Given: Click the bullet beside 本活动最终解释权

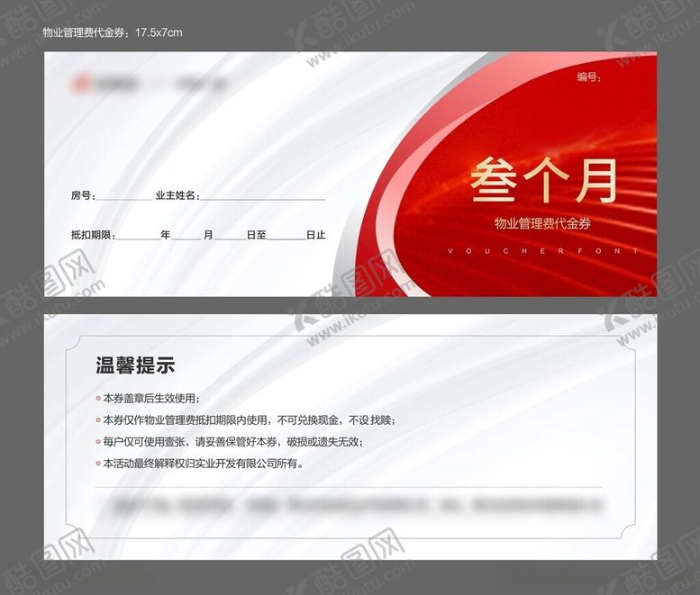Looking at the screenshot, I should pyautogui.click(x=98, y=464).
